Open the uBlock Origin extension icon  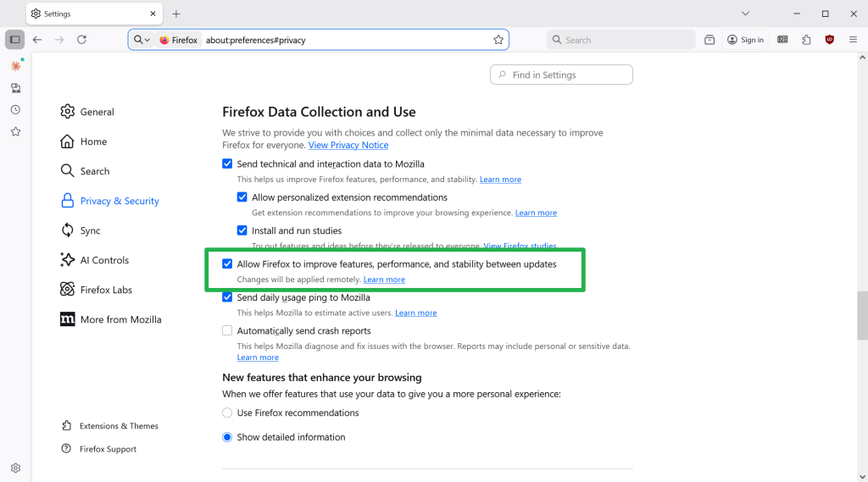830,40
